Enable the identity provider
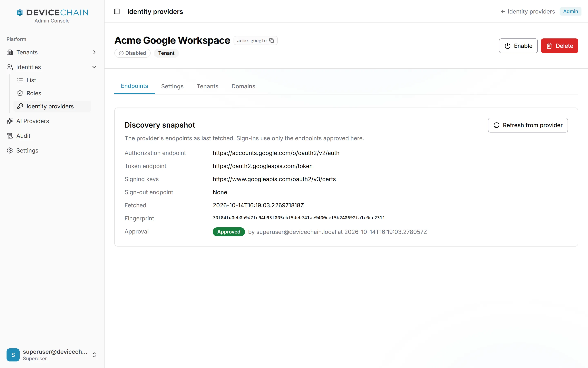The height and width of the screenshot is (368, 588). click(518, 46)
